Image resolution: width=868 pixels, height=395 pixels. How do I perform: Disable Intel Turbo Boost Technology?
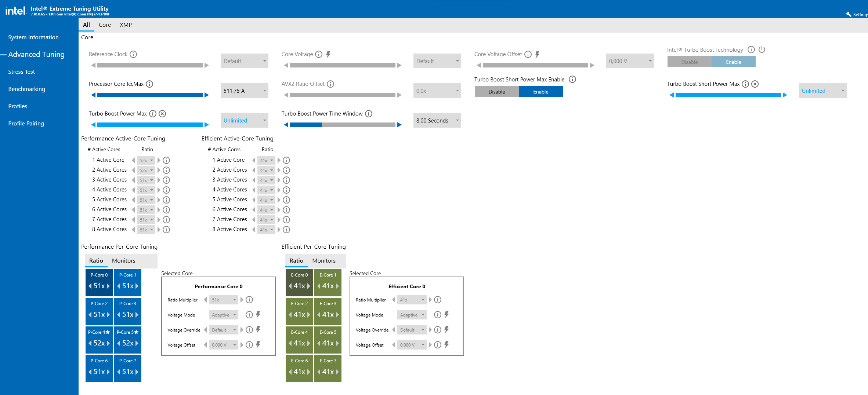pyautogui.click(x=690, y=62)
